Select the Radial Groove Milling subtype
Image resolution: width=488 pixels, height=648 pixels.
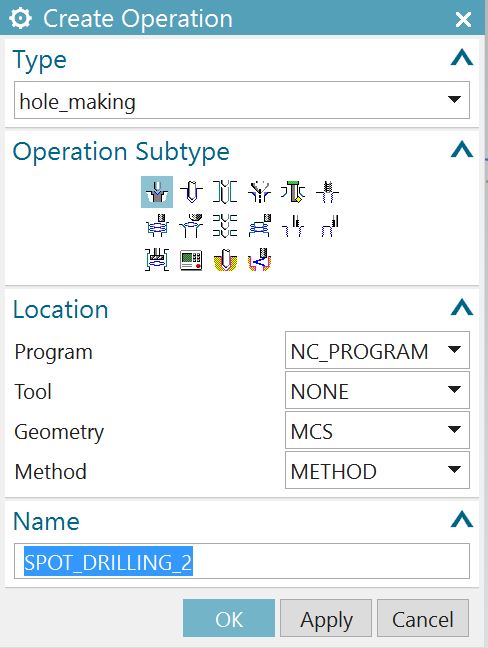(157, 260)
